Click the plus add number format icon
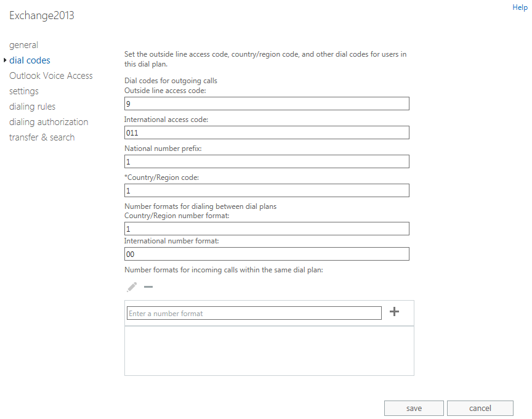The height and width of the screenshot is (419, 532). point(395,312)
